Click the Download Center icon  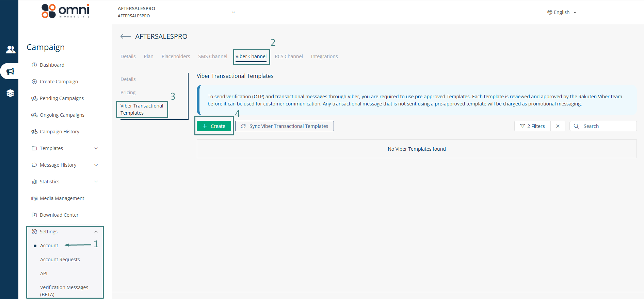pyautogui.click(x=34, y=215)
